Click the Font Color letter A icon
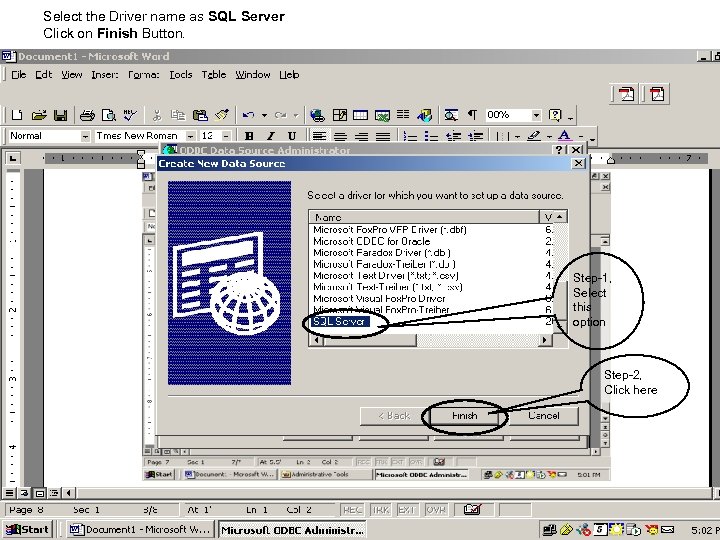 click(564, 136)
